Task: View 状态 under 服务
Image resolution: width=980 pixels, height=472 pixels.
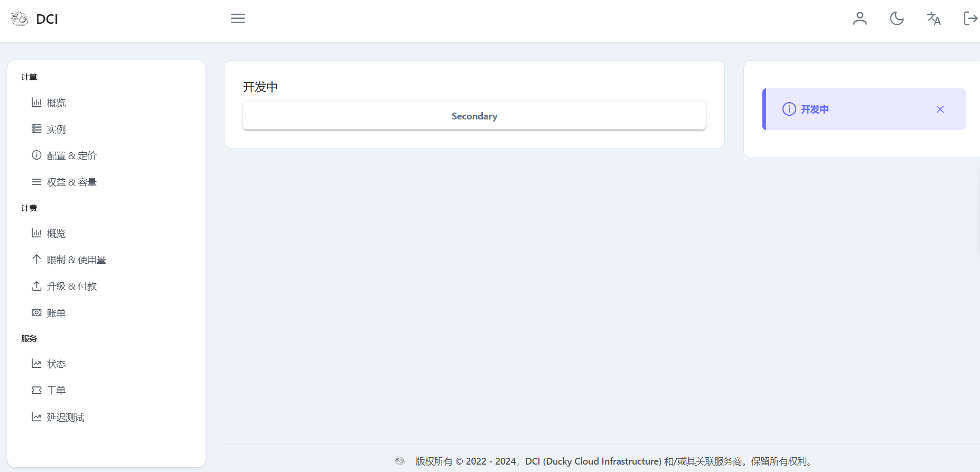Action: tap(56, 364)
